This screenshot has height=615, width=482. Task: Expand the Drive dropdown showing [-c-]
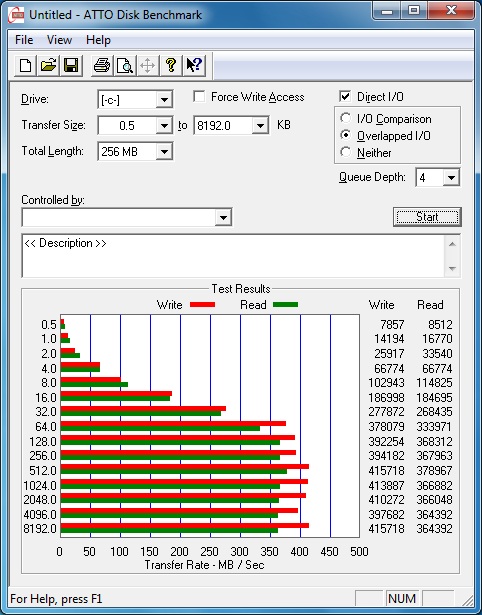coord(164,100)
